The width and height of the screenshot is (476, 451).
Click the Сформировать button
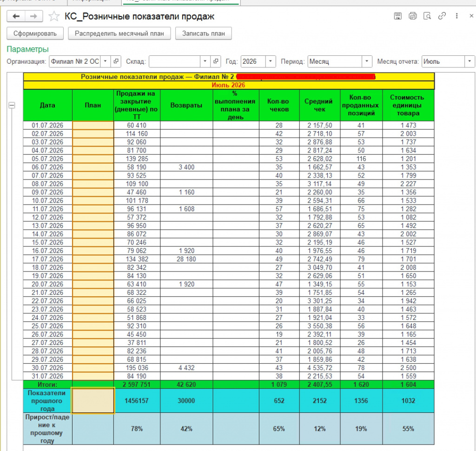click(x=35, y=33)
